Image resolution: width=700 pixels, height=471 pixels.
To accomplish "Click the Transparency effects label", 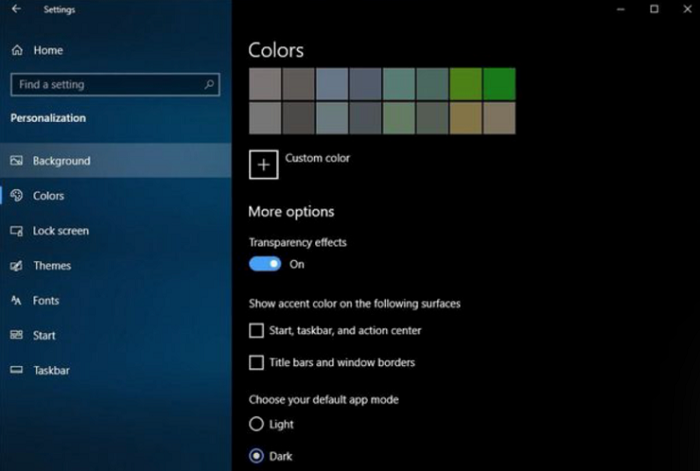I will (298, 242).
